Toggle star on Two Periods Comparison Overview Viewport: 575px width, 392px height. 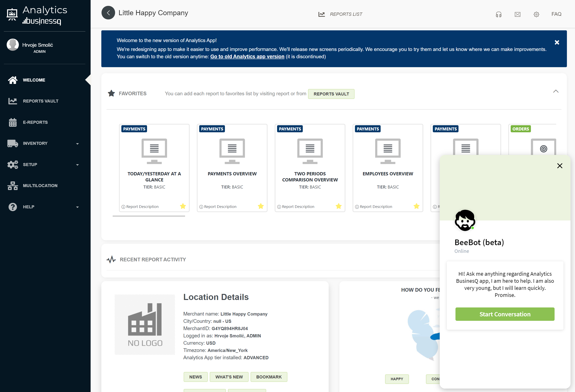click(x=339, y=206)
